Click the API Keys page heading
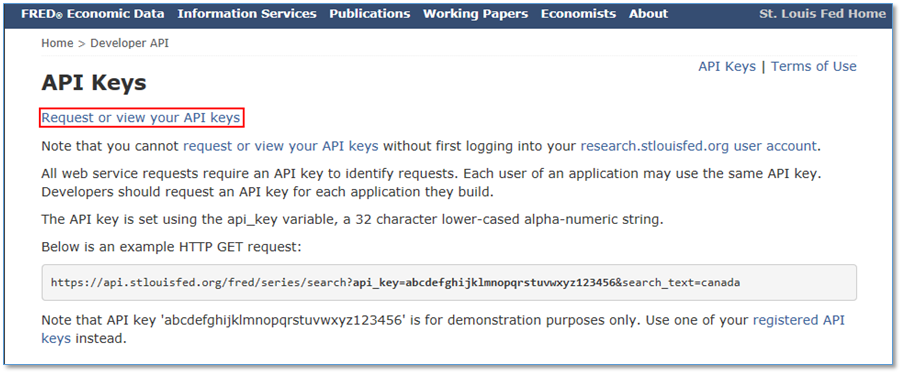Image resolution: width=902 pixels, height=374 pixels. click(x=94, y=83)
